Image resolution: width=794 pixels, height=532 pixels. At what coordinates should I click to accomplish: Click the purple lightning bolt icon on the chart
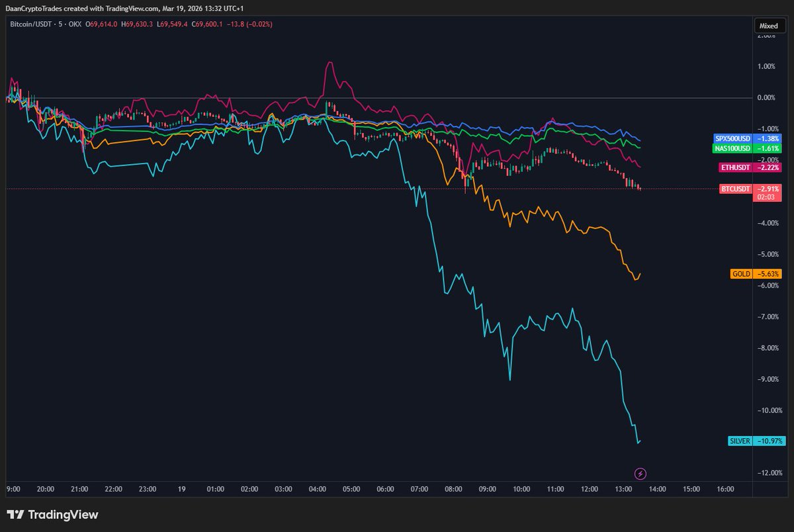(639, 474)
